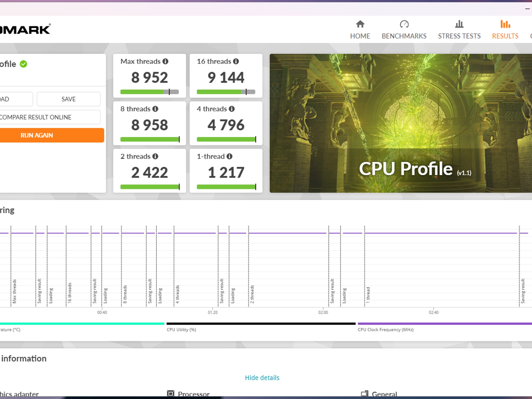
Task: Click the 8 952 Max threads score
Action: click(150, 77)
